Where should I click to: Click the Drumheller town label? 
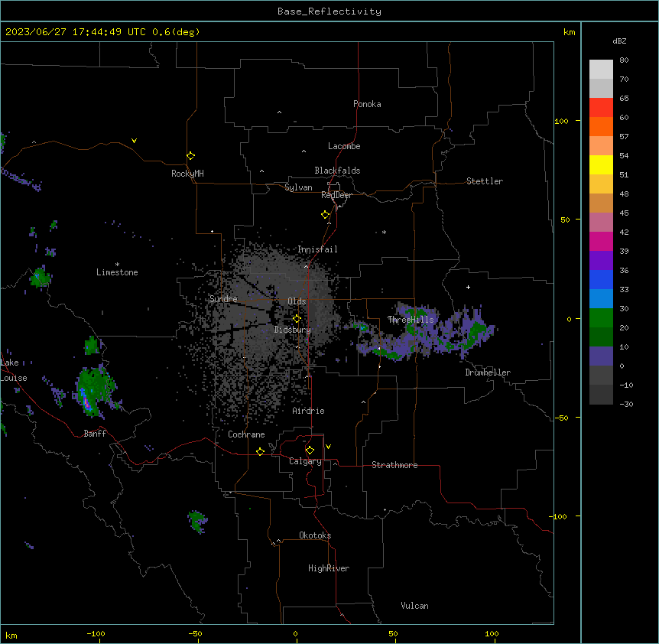pyautogui.click(x=488, y=372)
